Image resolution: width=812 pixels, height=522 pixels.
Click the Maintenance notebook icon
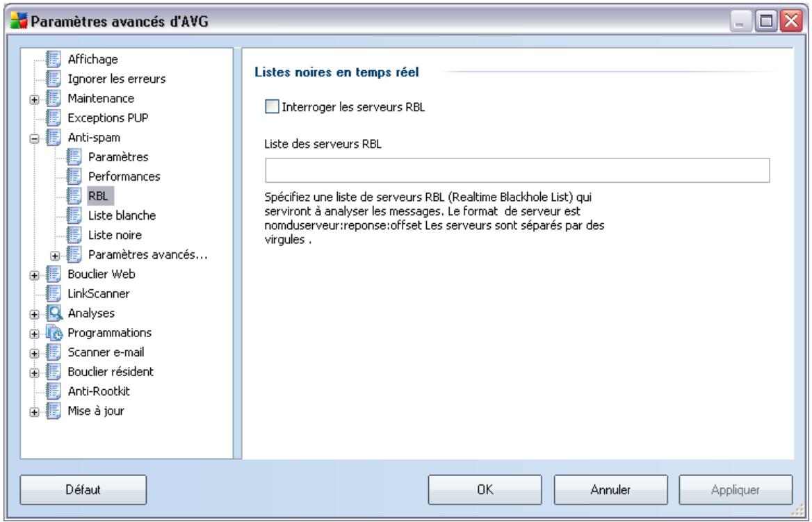pyautogui.click(x=54, y=99)
